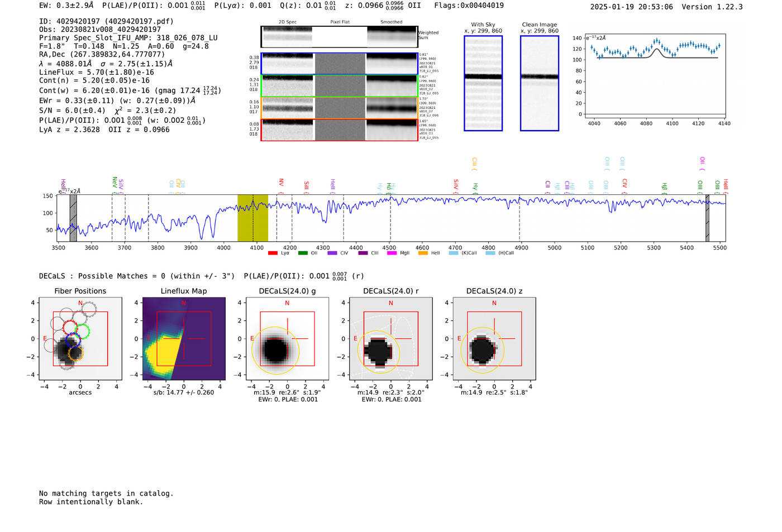The height and width of the screenshot is (532, 782).
Task: Click the 'Q(z): 0.01' header value
Action: [301, 6]
